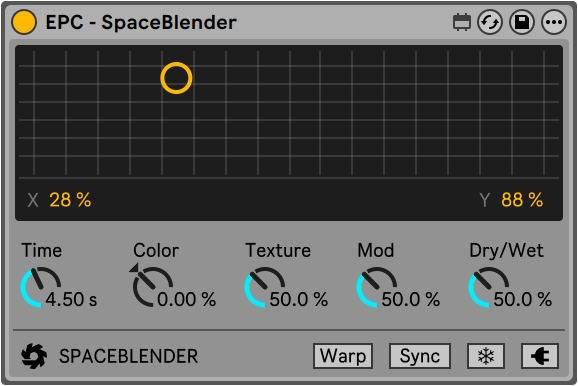Toggle the Warp button

point(343,356)
